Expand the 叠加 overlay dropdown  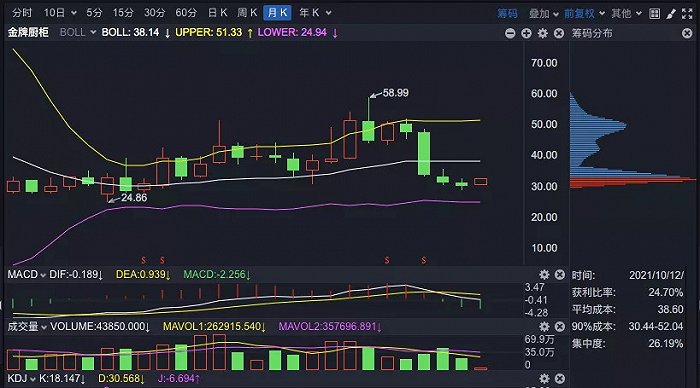[544, 13]
